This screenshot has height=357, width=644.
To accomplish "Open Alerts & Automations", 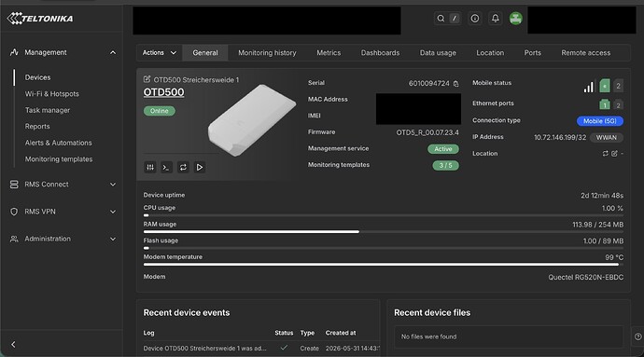I will click(58, 143).
